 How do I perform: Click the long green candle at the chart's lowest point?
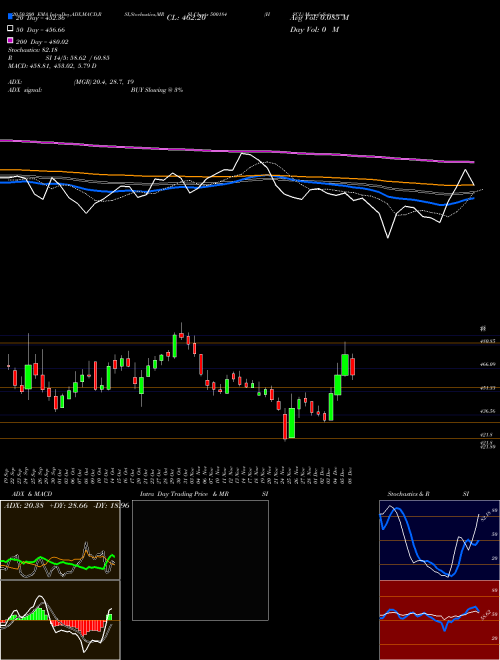292,423
